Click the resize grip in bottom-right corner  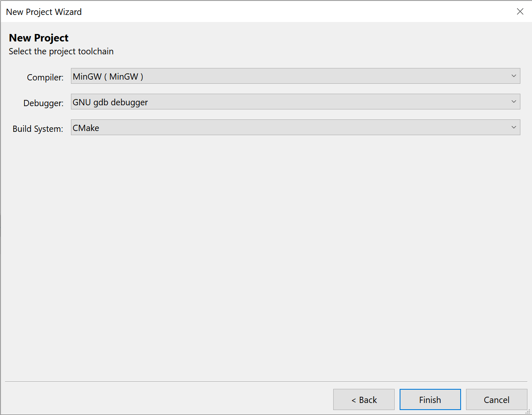(528, 412)
